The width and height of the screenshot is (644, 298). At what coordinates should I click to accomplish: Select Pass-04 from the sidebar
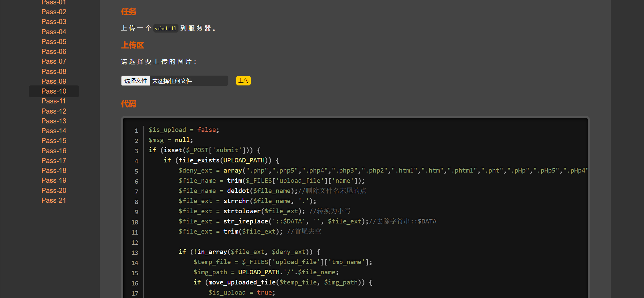pos(54,32)
